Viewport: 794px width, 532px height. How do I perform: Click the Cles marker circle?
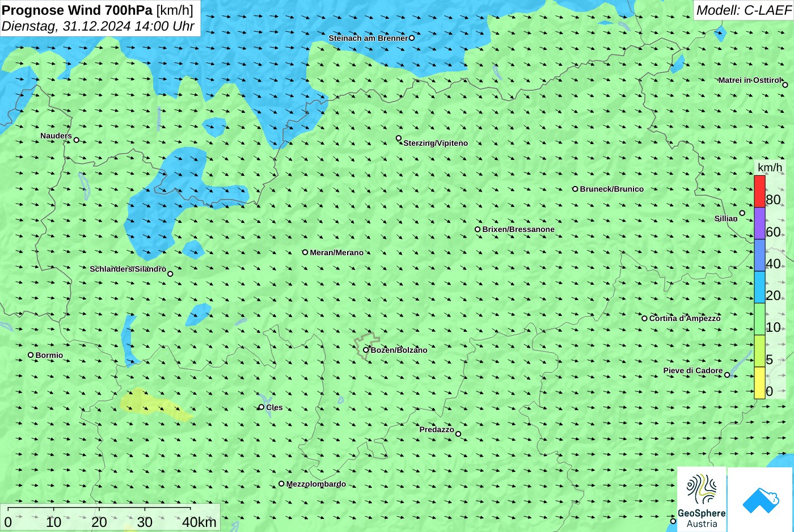click(x=261, y=407)
